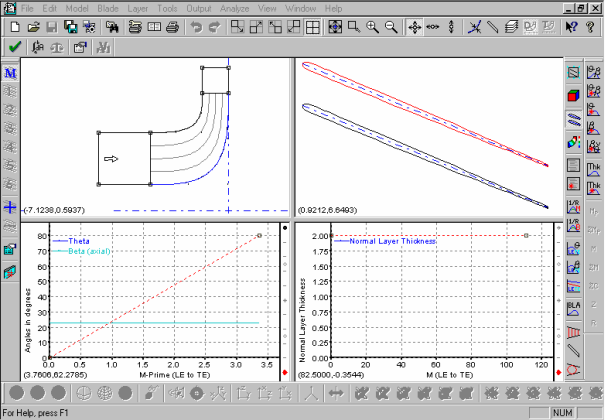
Task: Click the green checkmark icon
Action: point(14,47)
